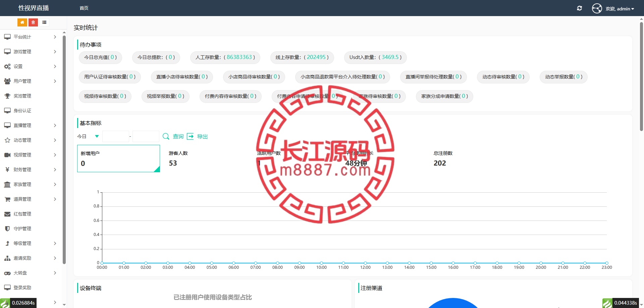Image resolution: width=644 pixels, height=308 pixels.
Task: Click the start date input field
Action: [x=116, y=136]
